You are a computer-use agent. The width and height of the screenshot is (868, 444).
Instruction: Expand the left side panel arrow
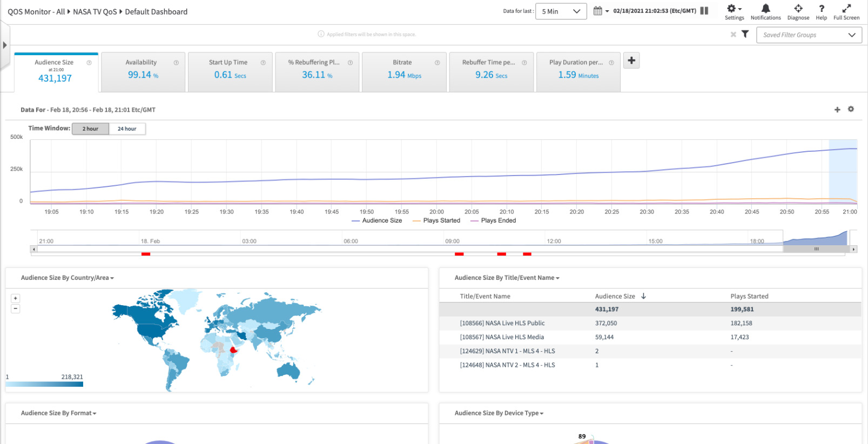pos(5,45)
